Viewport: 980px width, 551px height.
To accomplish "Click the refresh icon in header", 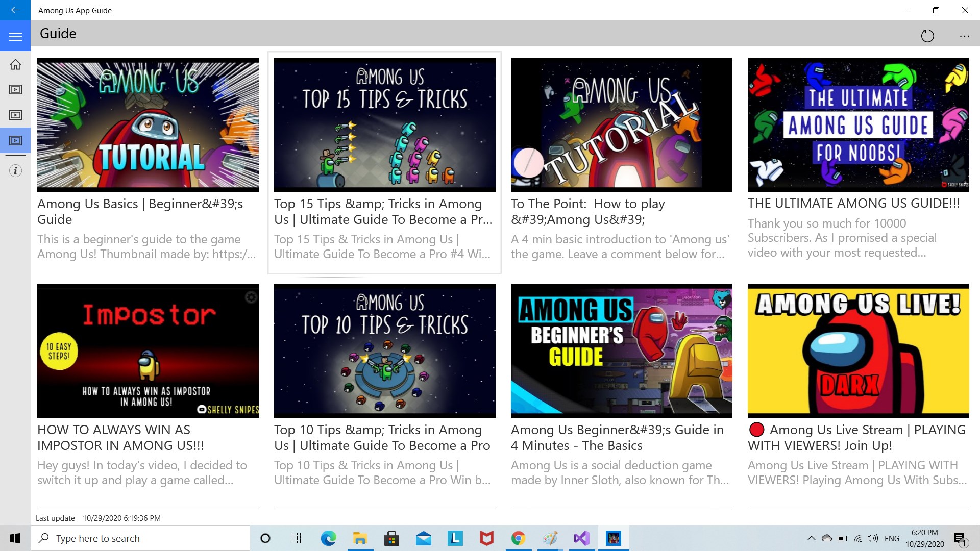I will [x=927, y=36].
